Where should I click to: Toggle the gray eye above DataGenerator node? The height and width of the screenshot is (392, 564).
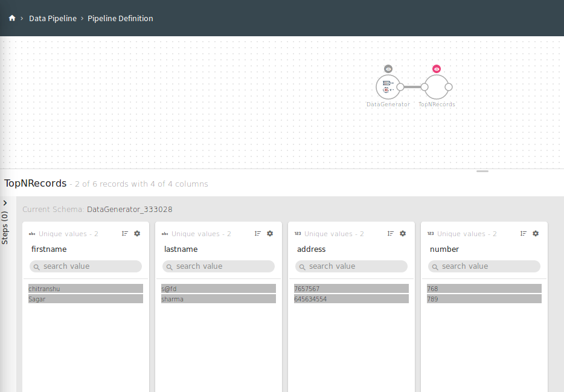(x=388, y=69)
